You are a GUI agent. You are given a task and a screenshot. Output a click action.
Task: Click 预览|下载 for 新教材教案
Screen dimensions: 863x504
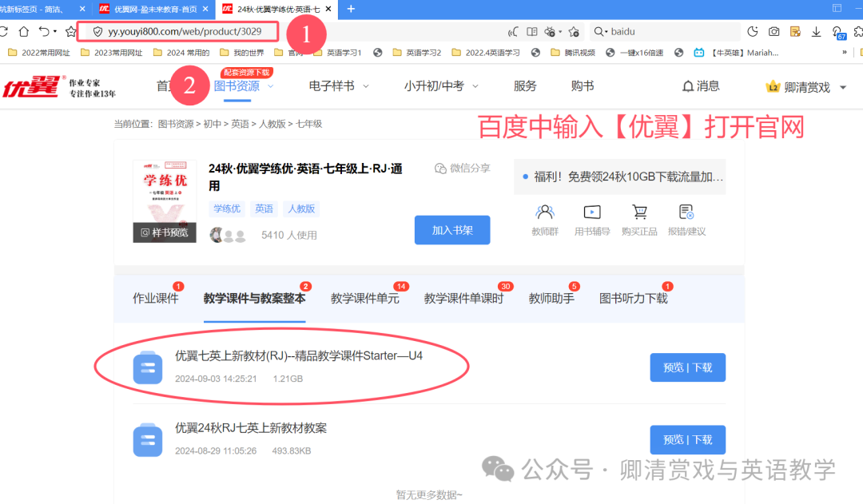(x=687, y=439)
